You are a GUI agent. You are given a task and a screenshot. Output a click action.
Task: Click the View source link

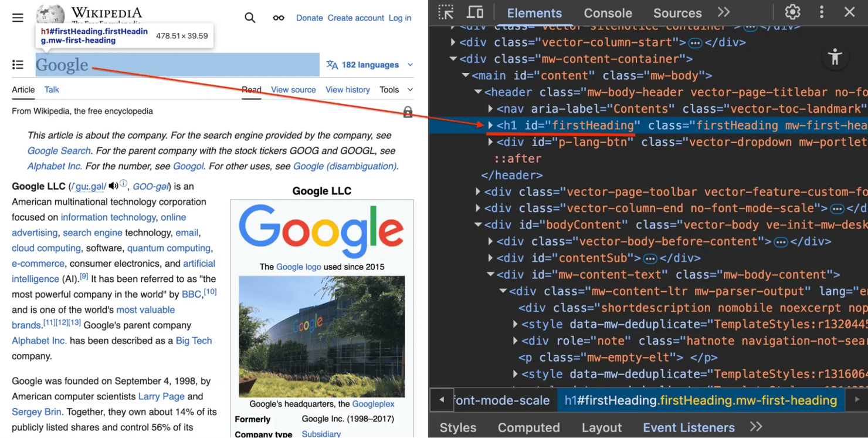click(293, 90)
